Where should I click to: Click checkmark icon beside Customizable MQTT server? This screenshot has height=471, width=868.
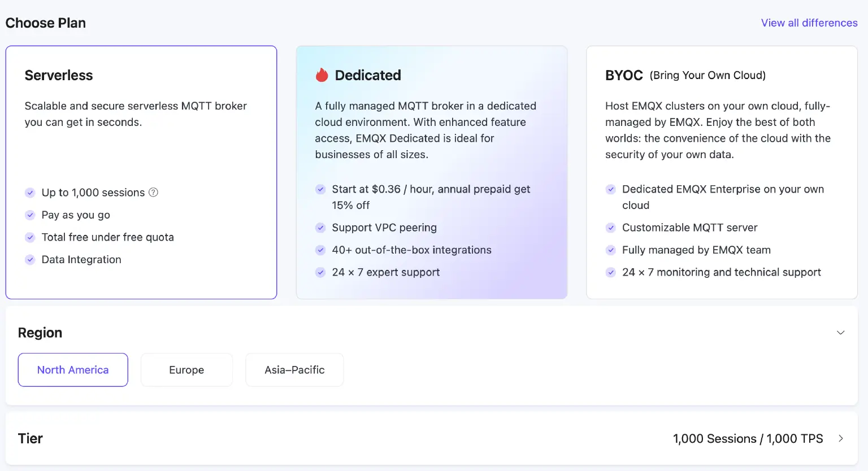[610, 228]
